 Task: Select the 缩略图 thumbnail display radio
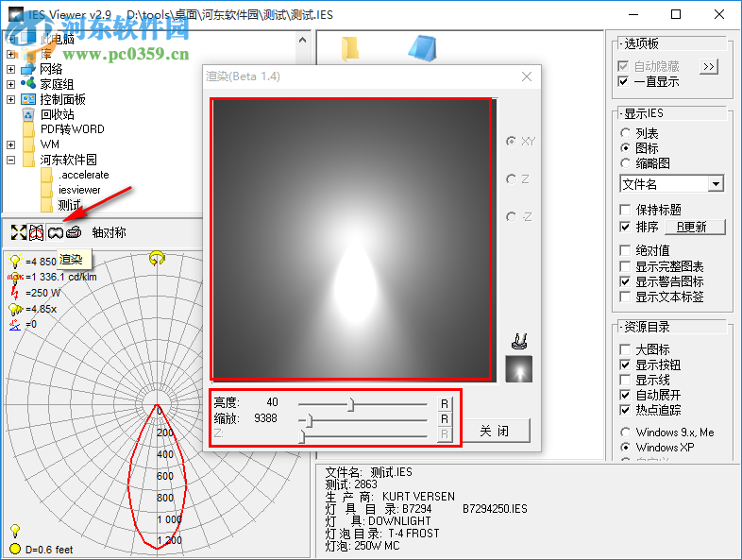pyautogui.click(x=625, y=163)
